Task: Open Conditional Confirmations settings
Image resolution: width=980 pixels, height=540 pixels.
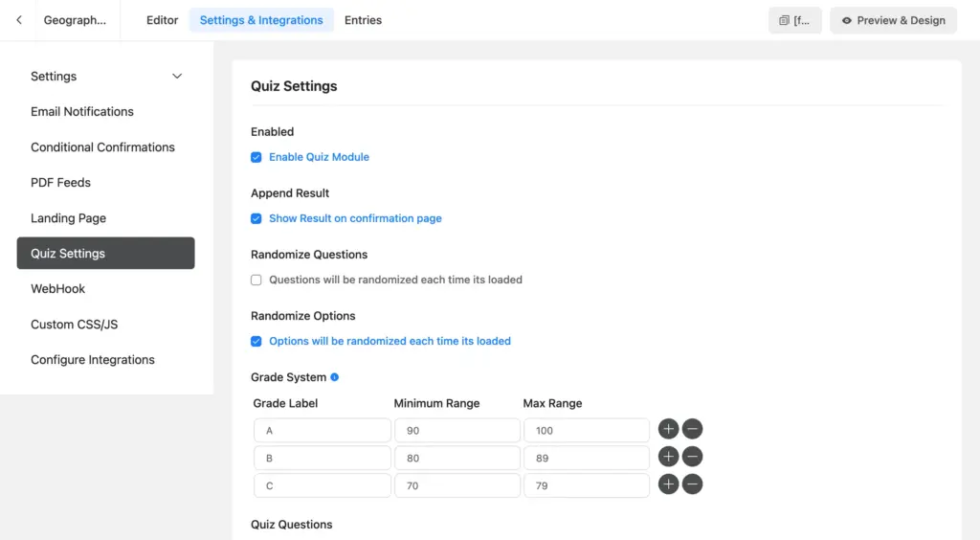Action: pyautogui.click(x=102, y=146)
